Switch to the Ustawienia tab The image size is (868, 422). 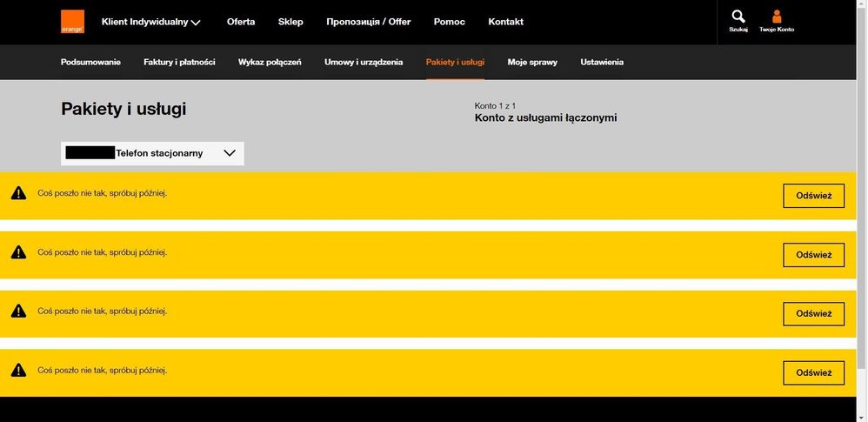[602, 62]
